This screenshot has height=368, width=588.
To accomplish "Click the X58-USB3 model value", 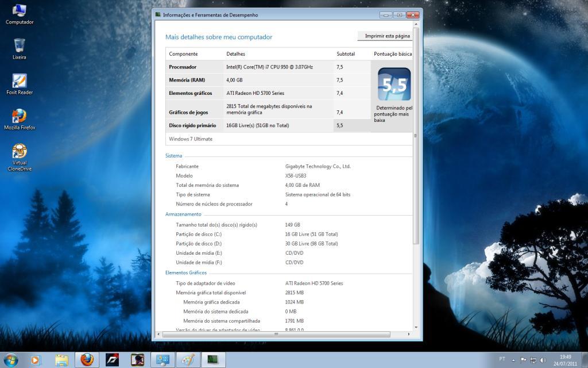I will click(x=296, y=176).
